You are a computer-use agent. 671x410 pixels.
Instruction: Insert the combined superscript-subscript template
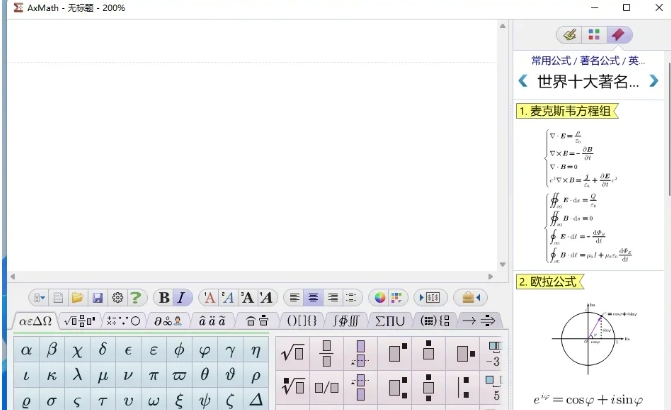pyautogui.click(x=397, y=387)
